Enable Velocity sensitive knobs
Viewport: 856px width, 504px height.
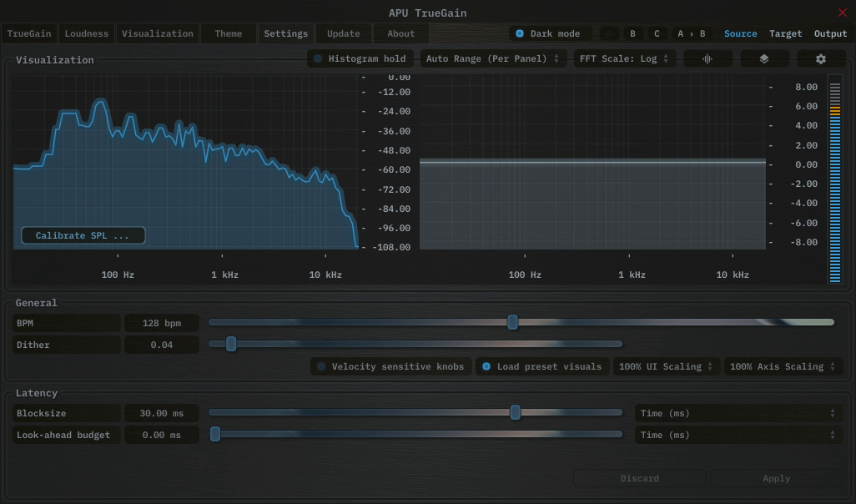pyautogui.click(x=390, y=366)
